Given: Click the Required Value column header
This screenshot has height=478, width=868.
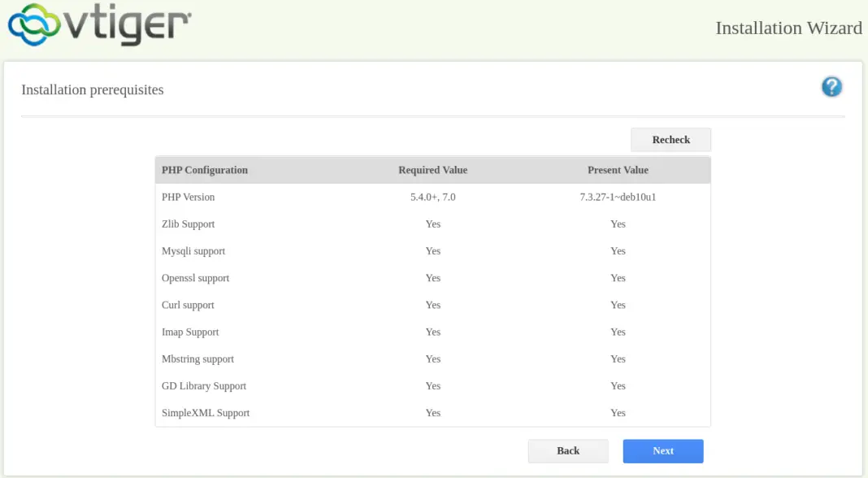Looking at the screenshot, I should pos(432,170).
